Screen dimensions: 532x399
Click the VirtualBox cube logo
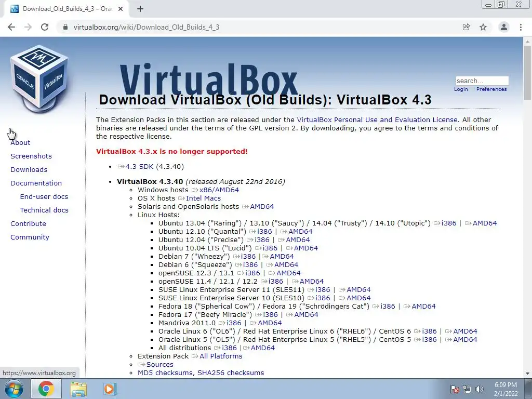(39, 79)
